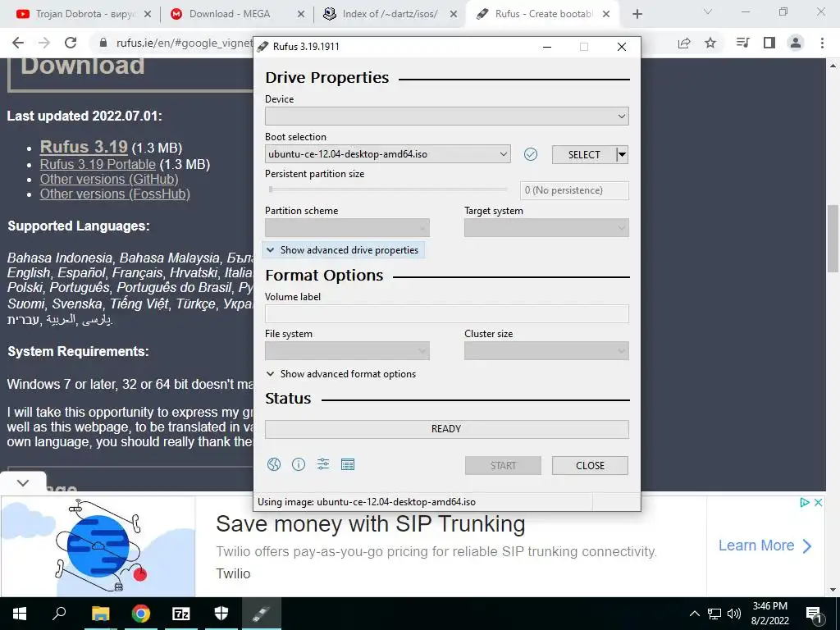Click the Rufus taskbar icon
This screenshot has height=630, width=840.
[x=262, y=614]
